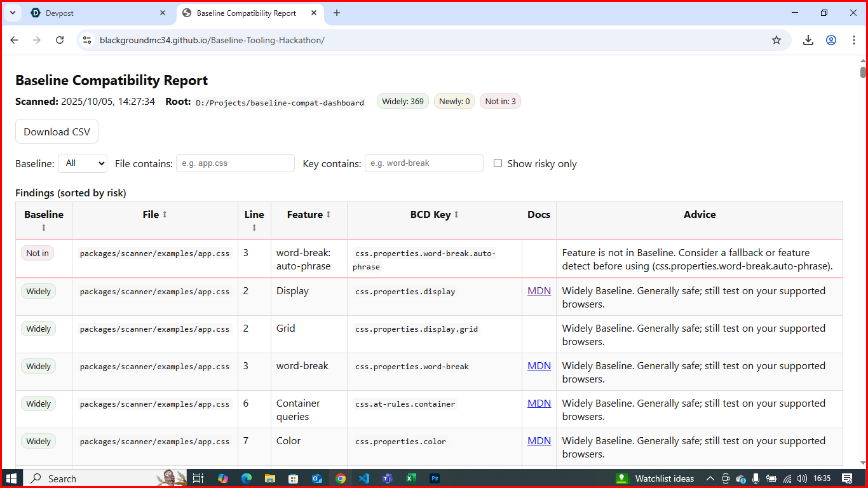Click css.properties.color key text

pyautogui.click(x=400, y=442)
